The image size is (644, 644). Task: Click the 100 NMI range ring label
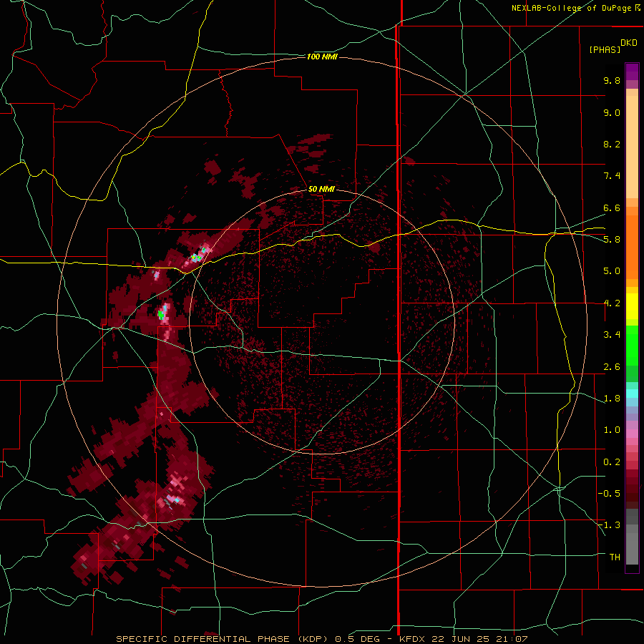(322, 57)
